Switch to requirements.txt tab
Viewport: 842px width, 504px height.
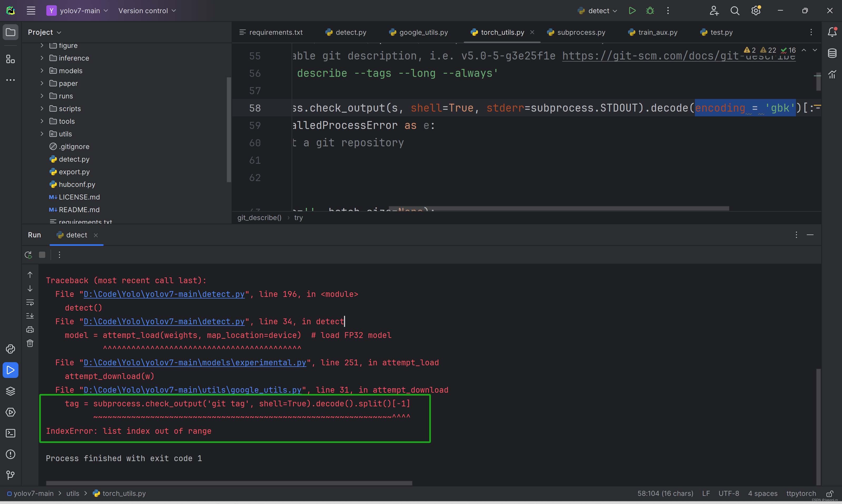click(271, 32)
